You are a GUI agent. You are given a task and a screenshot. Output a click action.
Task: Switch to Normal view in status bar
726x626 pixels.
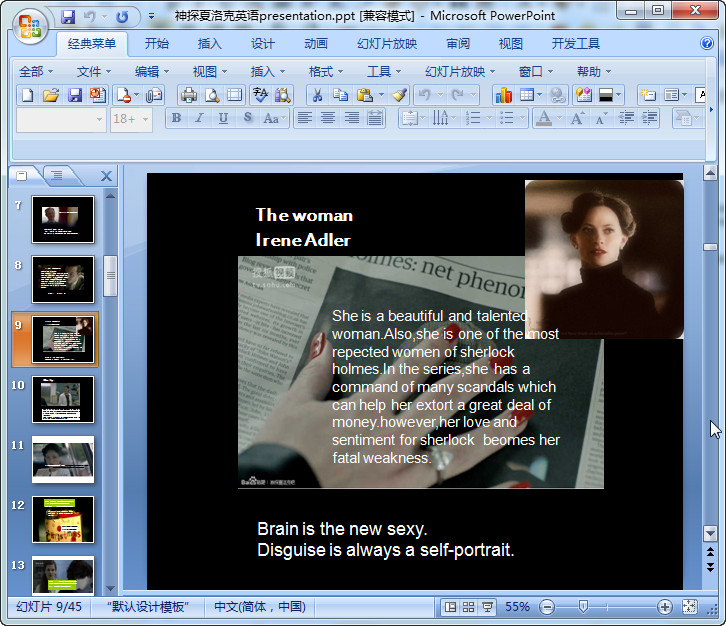[x=451, y=607]
